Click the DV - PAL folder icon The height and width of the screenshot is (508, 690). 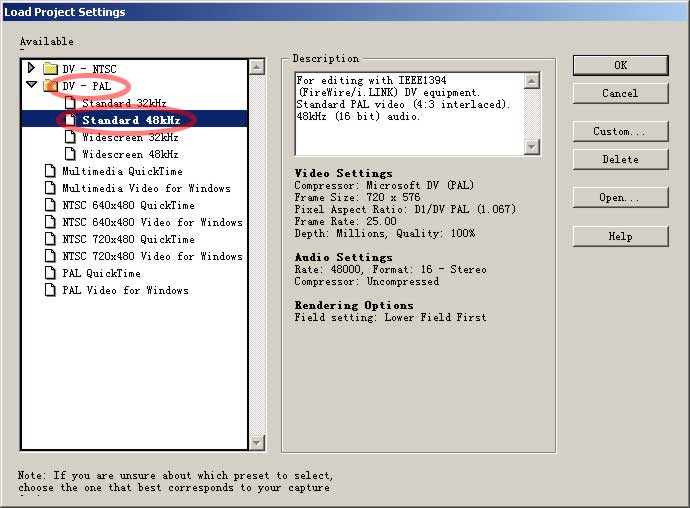[51, 86]
